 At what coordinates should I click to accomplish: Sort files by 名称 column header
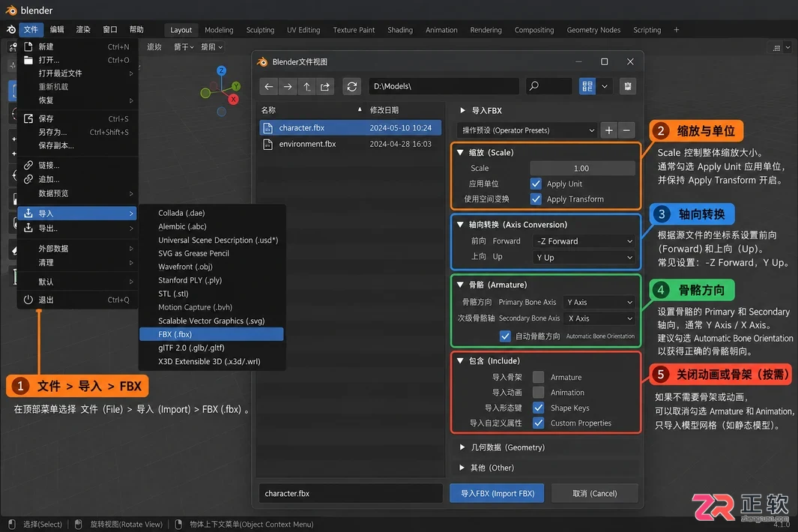coord(268,110)
